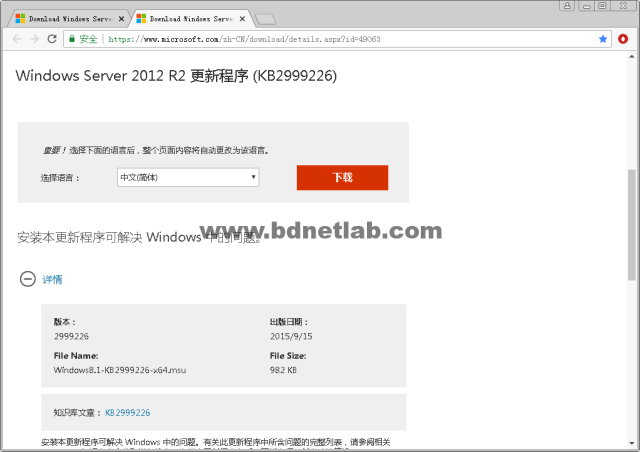Click the file name Windows8.1-KB2999226-x64.msu

pyautogui.click(x=120, y=370)
